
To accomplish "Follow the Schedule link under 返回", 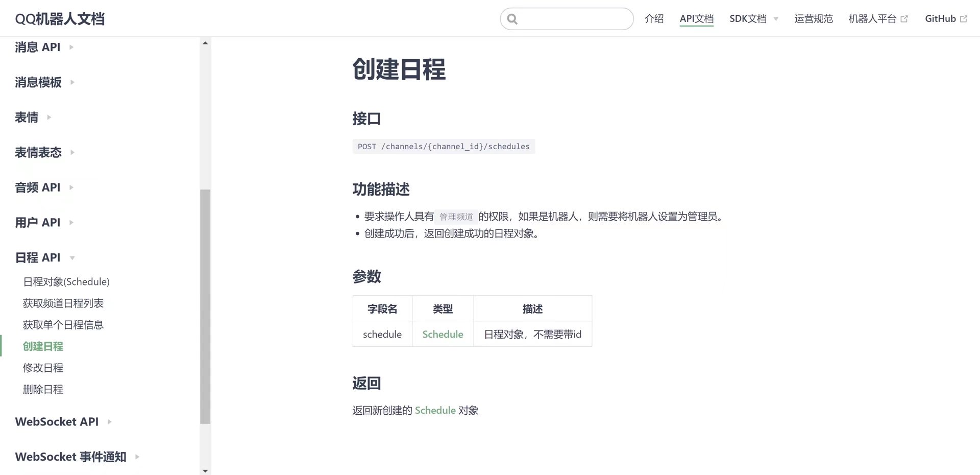I will [435, 410].
